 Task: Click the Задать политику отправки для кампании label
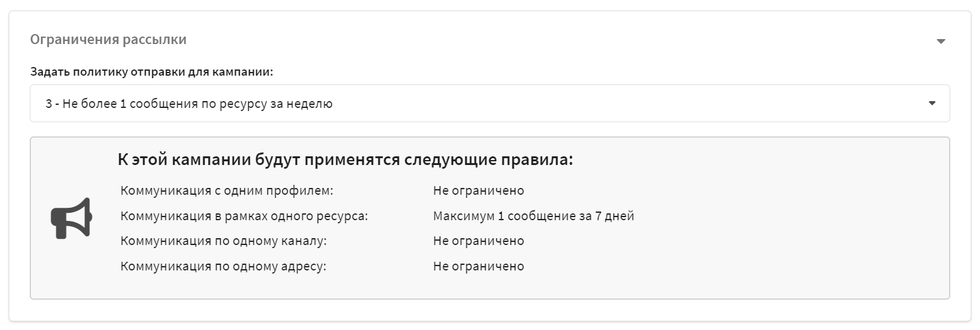(x=151, y=72)
